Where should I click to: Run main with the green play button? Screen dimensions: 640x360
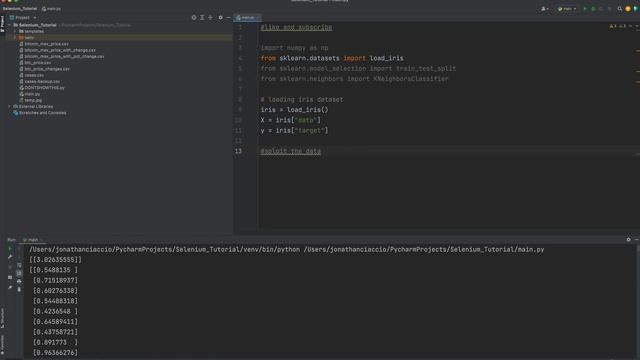coord(584,9)
